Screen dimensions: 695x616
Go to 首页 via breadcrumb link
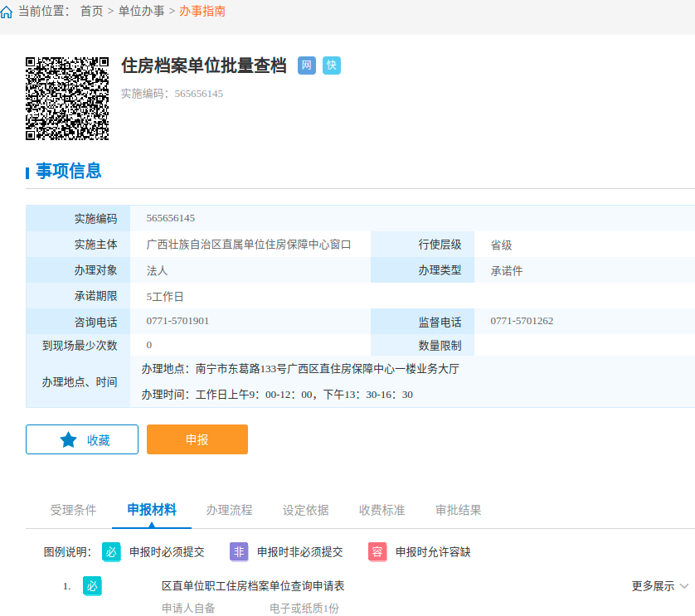pyautogui.click(x=92, y=12)
